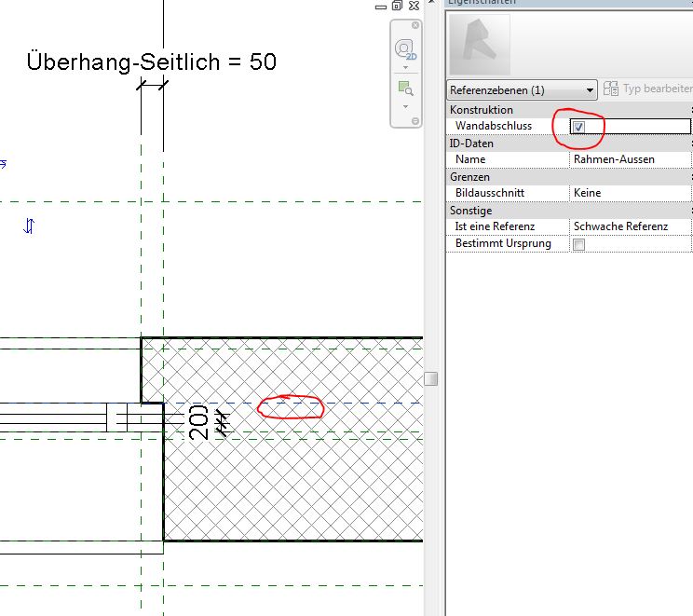Open Bildausschnitt value Keine

630,193
